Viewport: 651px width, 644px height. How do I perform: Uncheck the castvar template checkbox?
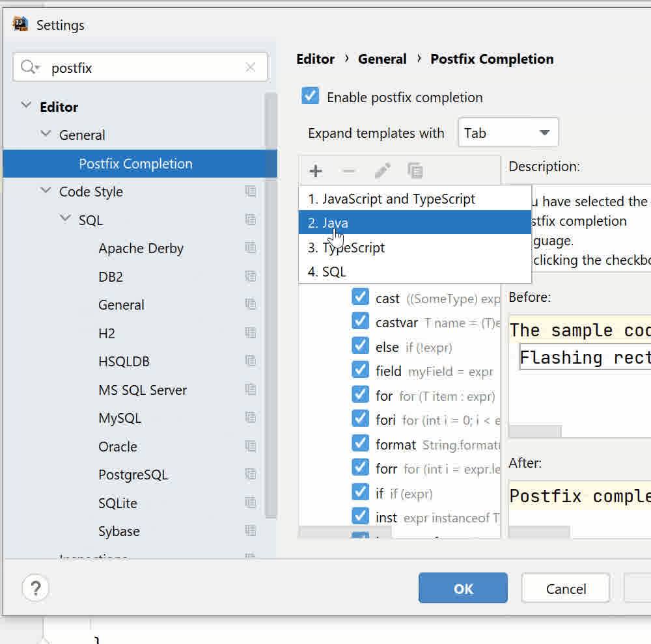360,321
